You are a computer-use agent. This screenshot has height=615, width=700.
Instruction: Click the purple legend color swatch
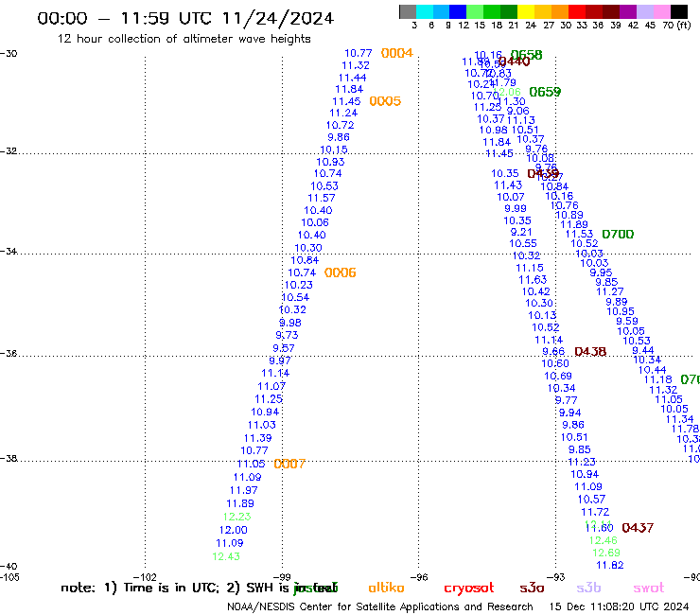[626, 11]
